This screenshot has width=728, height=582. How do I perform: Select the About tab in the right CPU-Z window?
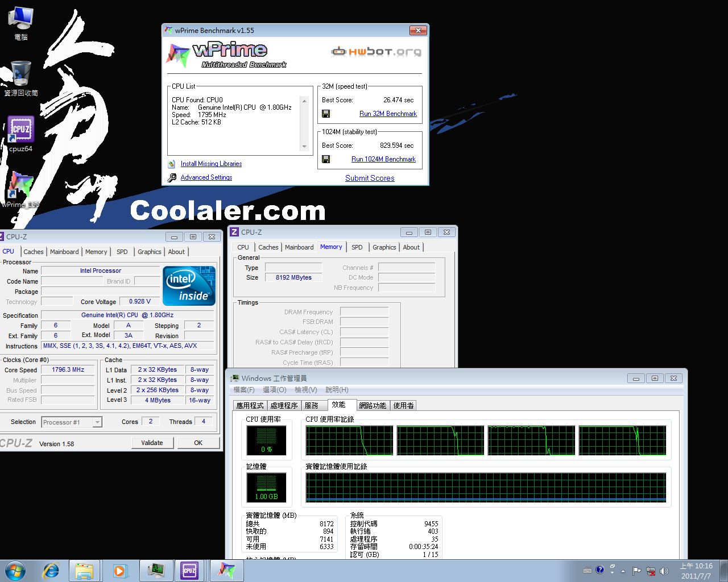(411, 247)
